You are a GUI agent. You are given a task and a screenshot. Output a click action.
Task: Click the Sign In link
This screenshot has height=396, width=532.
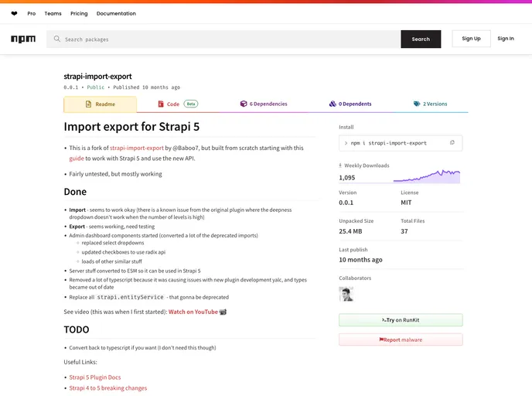point(506,39)
